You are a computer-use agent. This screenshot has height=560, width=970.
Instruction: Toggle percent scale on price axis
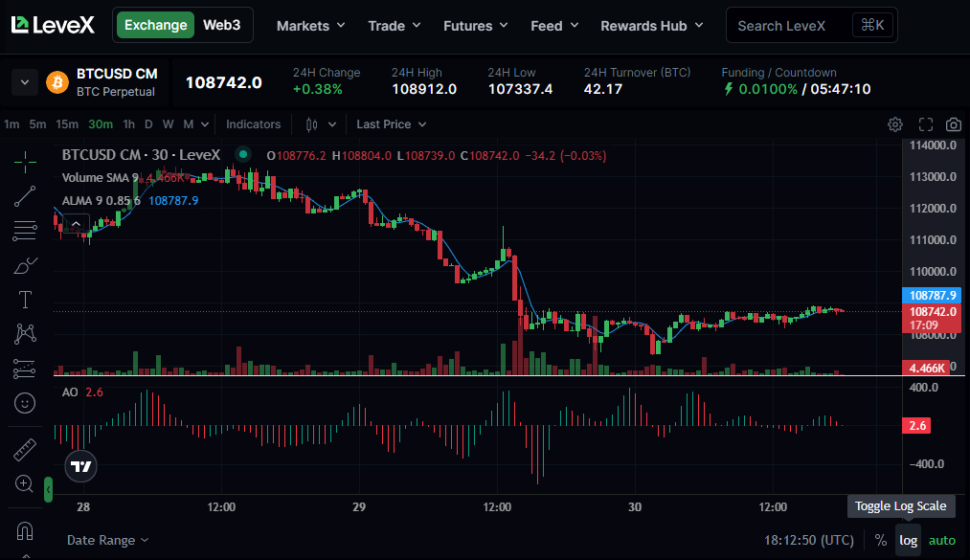click(x=881, y=540)
